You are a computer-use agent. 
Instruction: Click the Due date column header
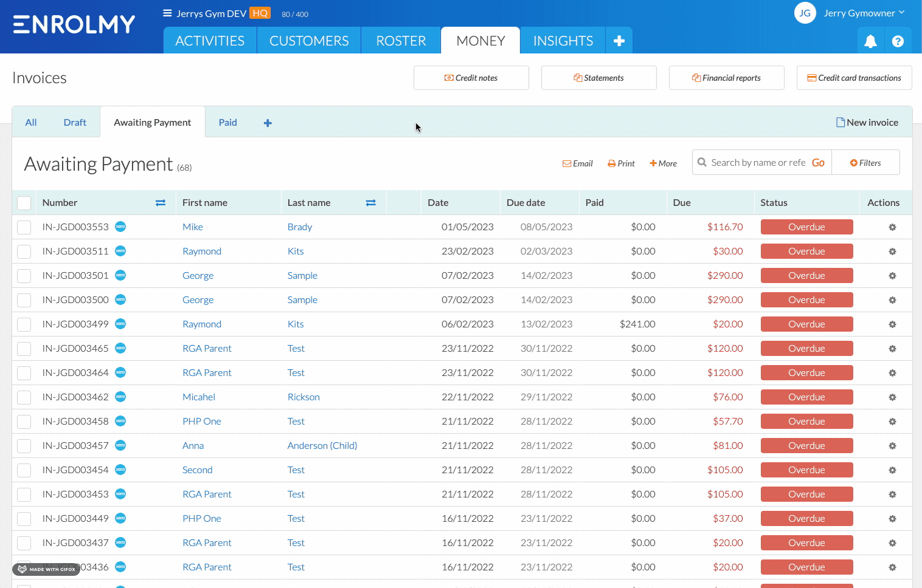pyautogui.click(x=526, y=203)
